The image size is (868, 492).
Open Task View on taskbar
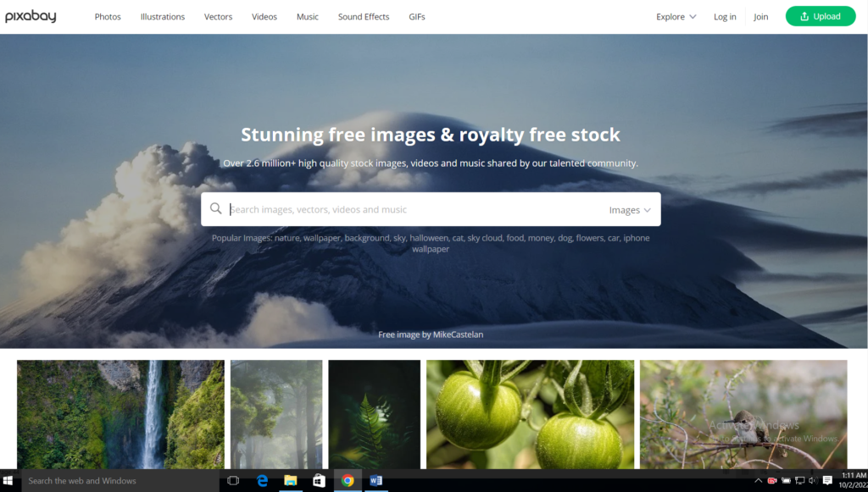point(233,480)
